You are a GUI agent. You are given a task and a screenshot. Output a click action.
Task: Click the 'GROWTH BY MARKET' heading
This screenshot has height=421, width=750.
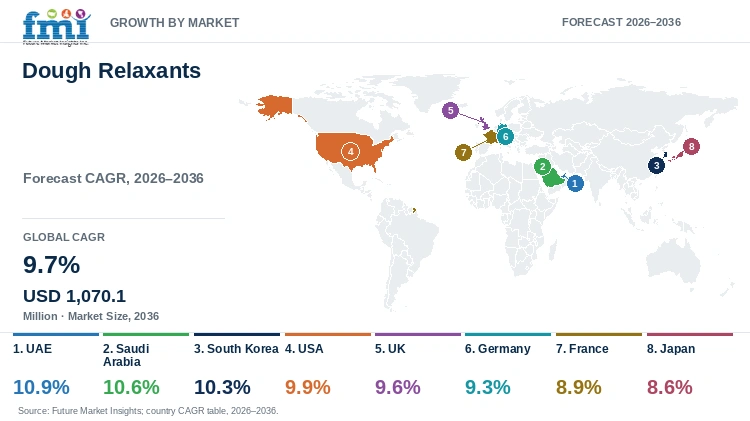pyautogui.click(x=175, y=22)
